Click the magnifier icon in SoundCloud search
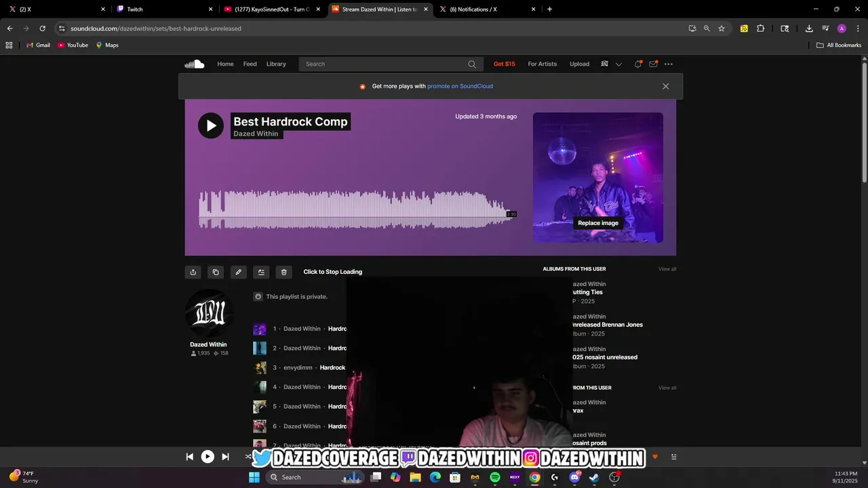This screenshot has height=488, width=868. (x=472, y=64)
